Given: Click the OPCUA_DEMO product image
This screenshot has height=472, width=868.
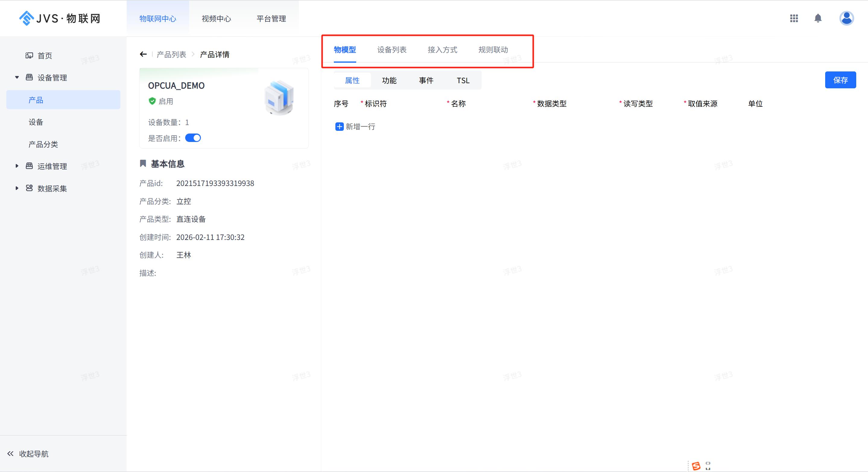Looking at the screenshot, I should pos(279,97).
